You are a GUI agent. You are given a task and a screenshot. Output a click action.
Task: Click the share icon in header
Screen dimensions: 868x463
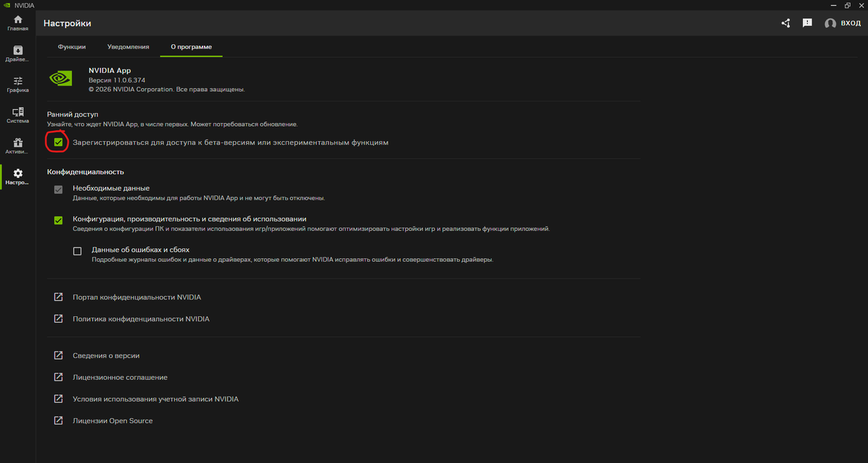[786, 23]
